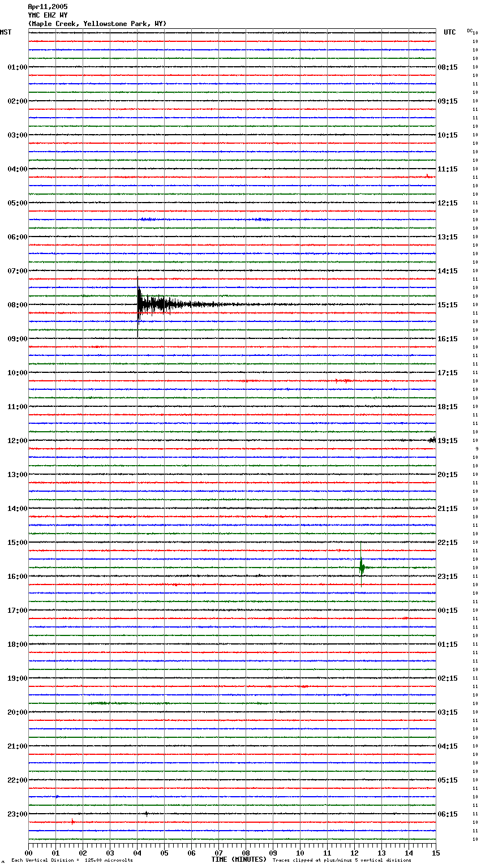This screenshot has width=481, height=868.
Task: Click the "05:00" MST hour label
Action: 18,203
